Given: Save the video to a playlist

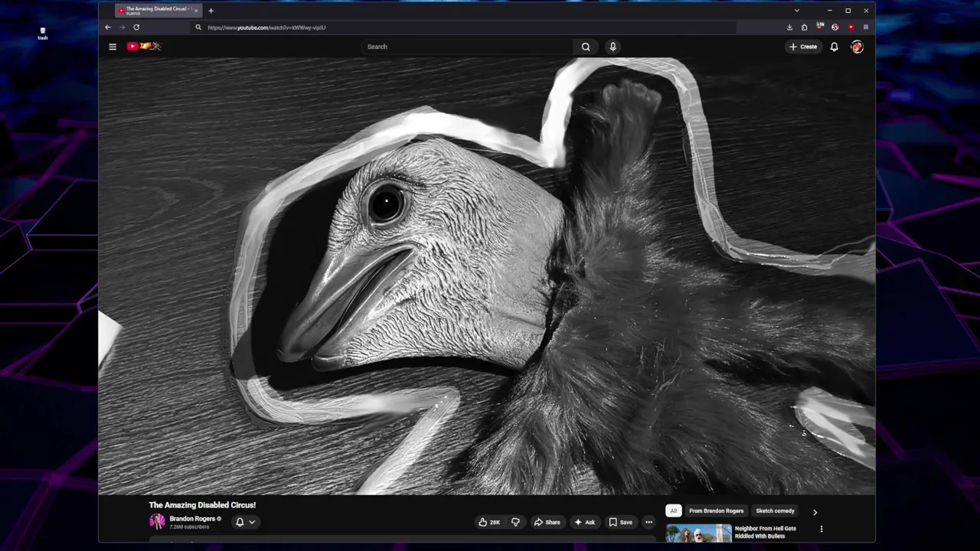Looking at the screenshot, I should click(x=620, y=522).
